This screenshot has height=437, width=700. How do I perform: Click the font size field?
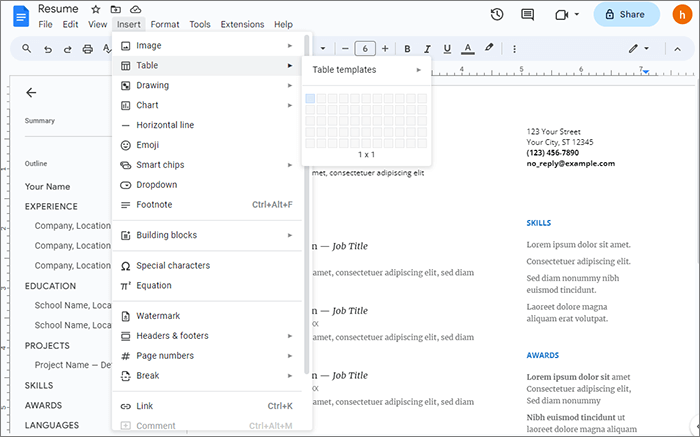(x=365, y=49)
